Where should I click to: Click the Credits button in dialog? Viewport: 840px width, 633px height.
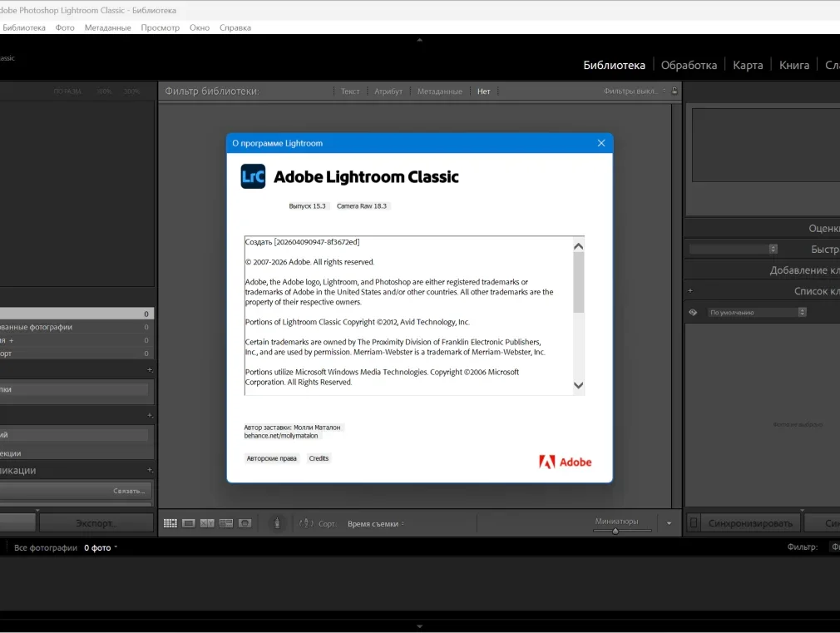tap(319, 458)
